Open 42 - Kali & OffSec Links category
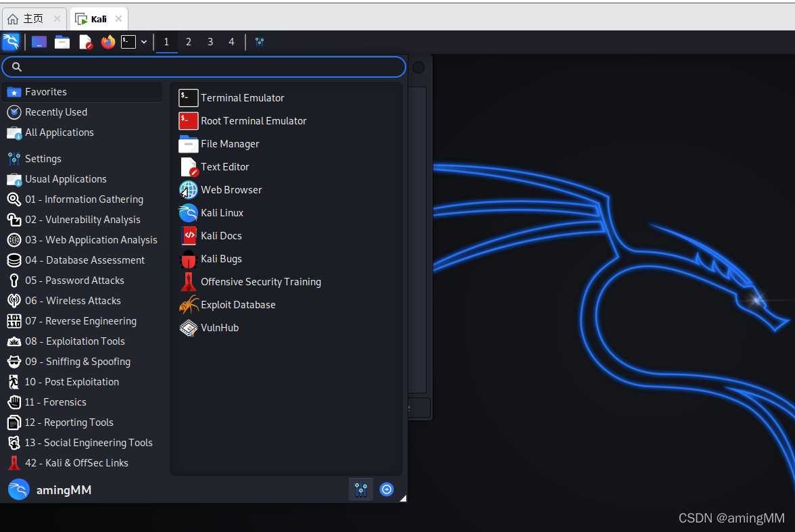Image resolution: width=795 pixels, height=532 pixels. 82,463
